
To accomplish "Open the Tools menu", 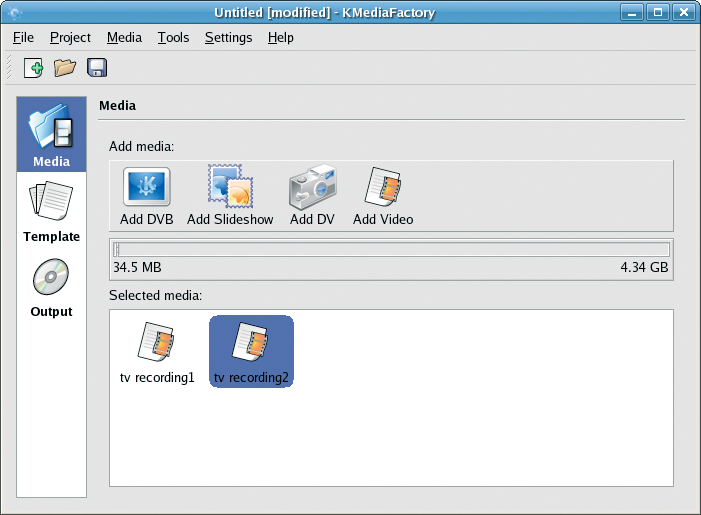I will coord(173,38).
